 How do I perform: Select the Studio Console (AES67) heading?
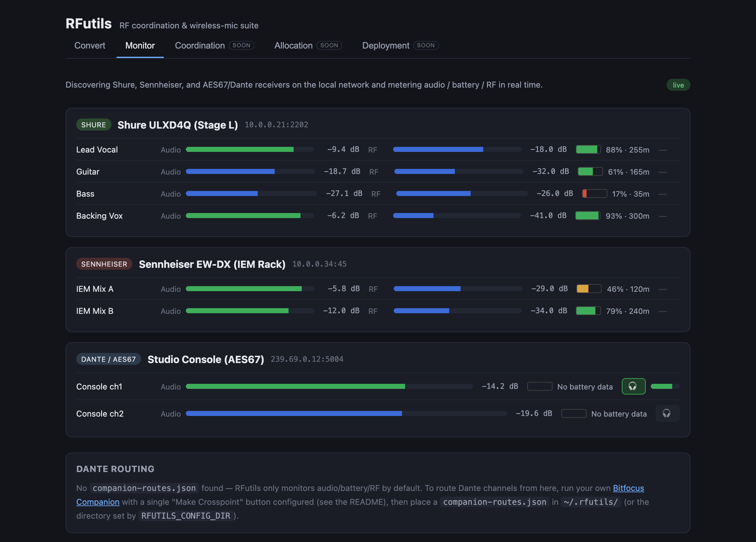point(206,359)
